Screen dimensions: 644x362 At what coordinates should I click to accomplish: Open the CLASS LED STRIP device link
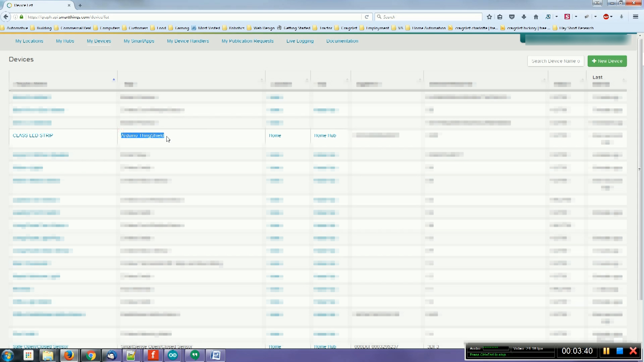[x=33, y=135]
